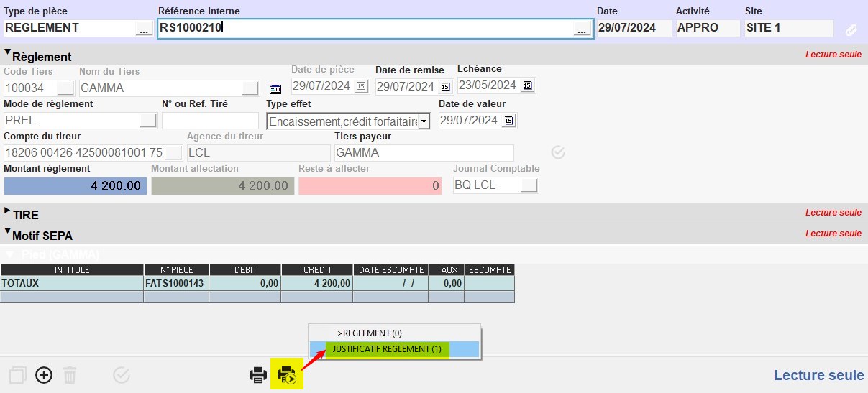868x393 pixels.
Task: Open the Date de remise calendar picker
Action: (445, 86)
